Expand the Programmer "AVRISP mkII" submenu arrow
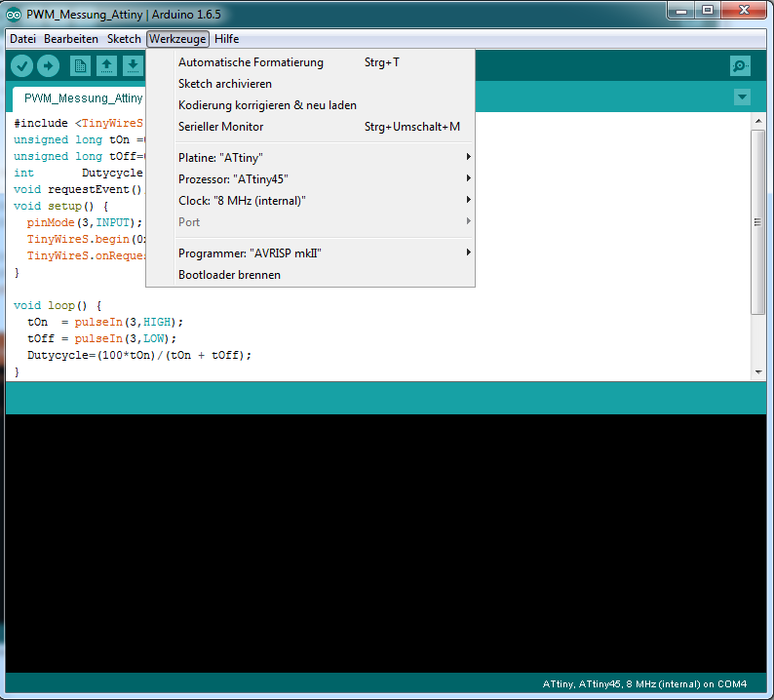The height and width of the screenshot is (700, 774). tap(468, 253)
